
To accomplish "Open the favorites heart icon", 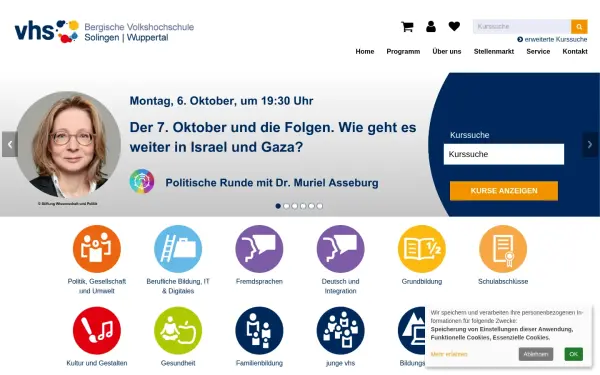I will (x=454, y=26).
